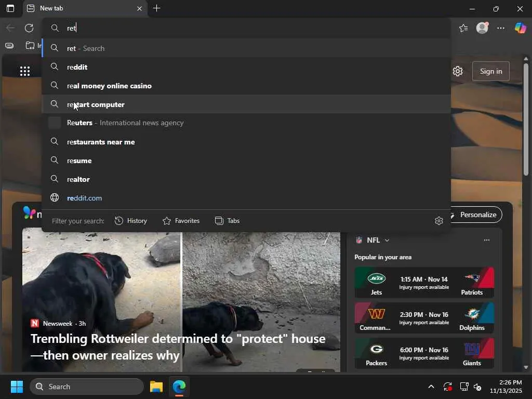Launch the Copilot icon
This screenshot has height=399, width=532.
(x=520, y=28)
